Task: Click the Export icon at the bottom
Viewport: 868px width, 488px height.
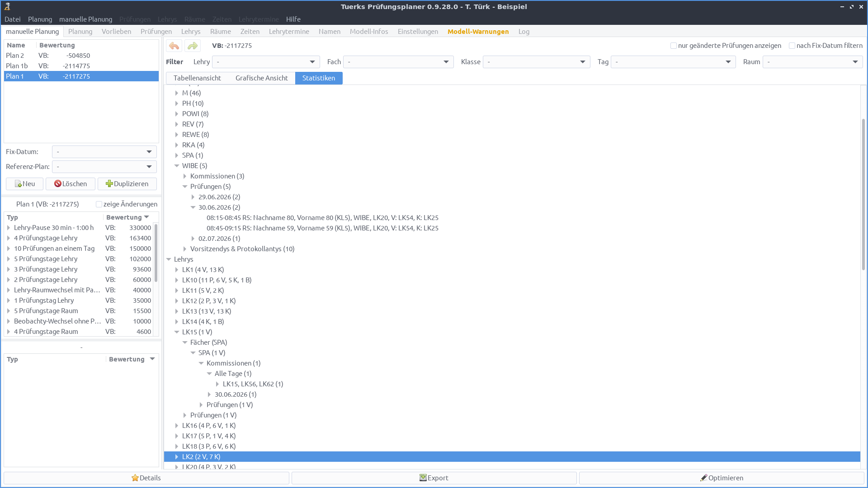Action: (422, 478)
